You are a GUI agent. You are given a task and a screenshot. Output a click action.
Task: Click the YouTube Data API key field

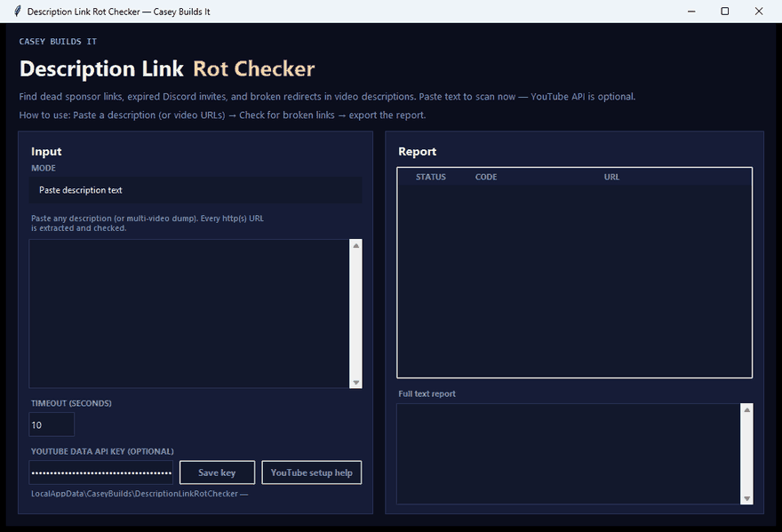[x=101, y=472]
